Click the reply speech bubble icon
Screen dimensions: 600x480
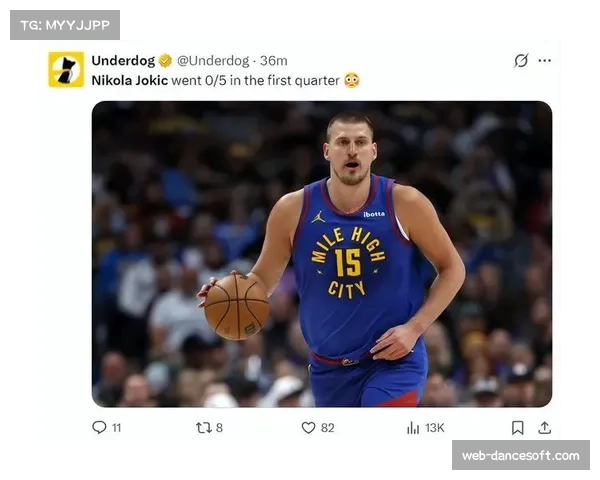click(x=99, y=427)
